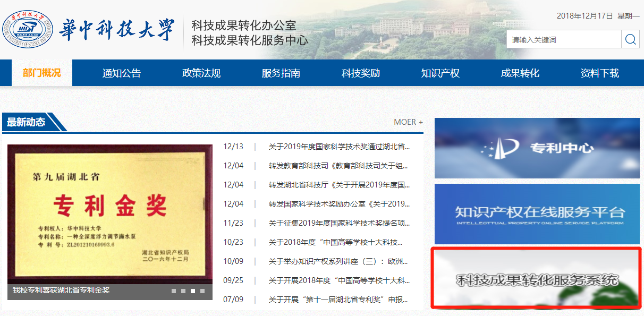Screen dimensions: 644x316
Task: Select the fourth carousel dot indicator
Action: coord(202,291)
